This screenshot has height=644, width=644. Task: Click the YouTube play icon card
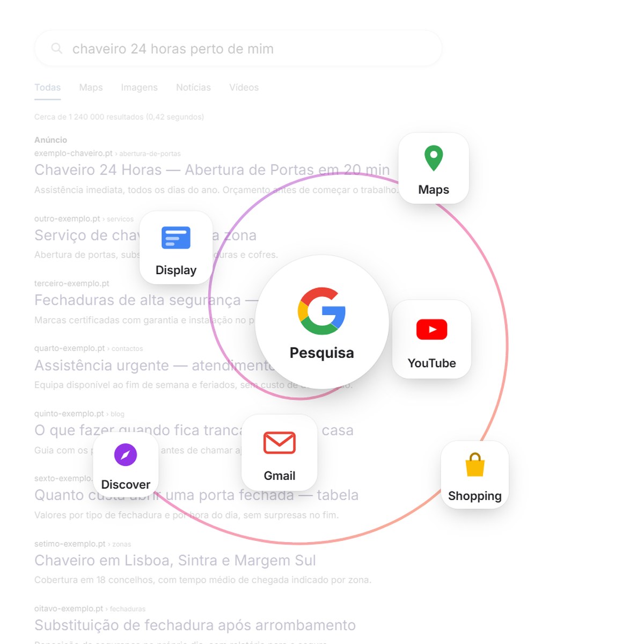(431, 339)
